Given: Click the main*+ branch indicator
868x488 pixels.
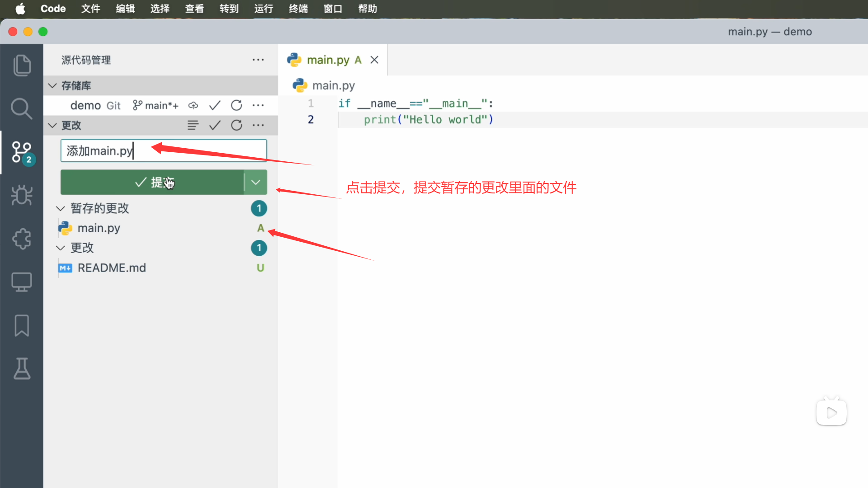Looking at the screenshot, I should (156, 105).
